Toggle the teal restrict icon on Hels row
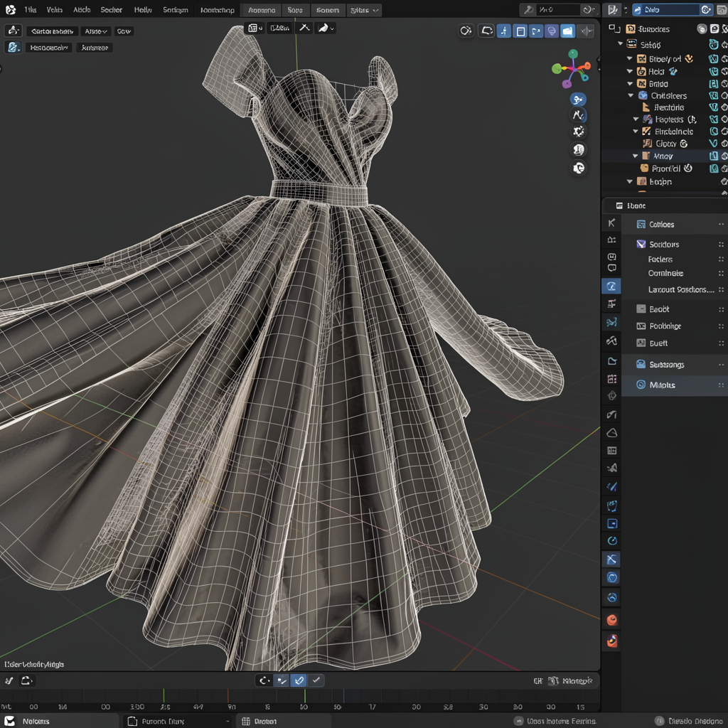 714,72
